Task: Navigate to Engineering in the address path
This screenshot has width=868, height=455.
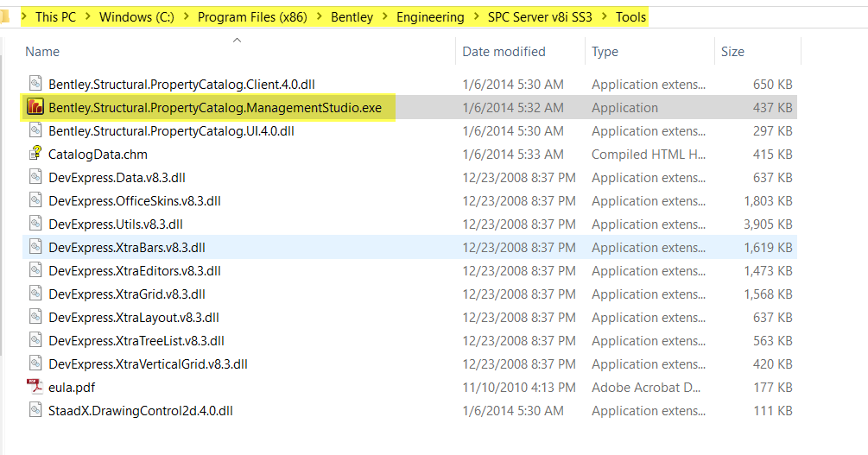Action: click(x=430, y=17)
